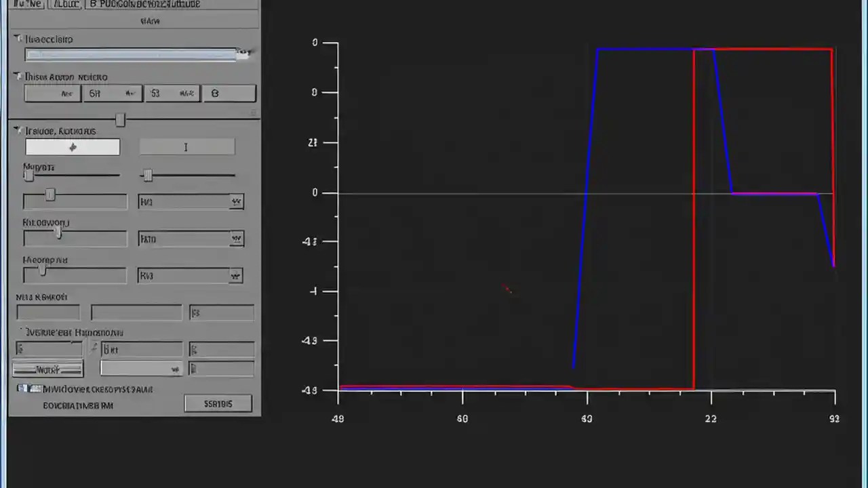Click the section arrow beside Action Selection heading
The image size is (868, 488).
[x=18, y=77]
